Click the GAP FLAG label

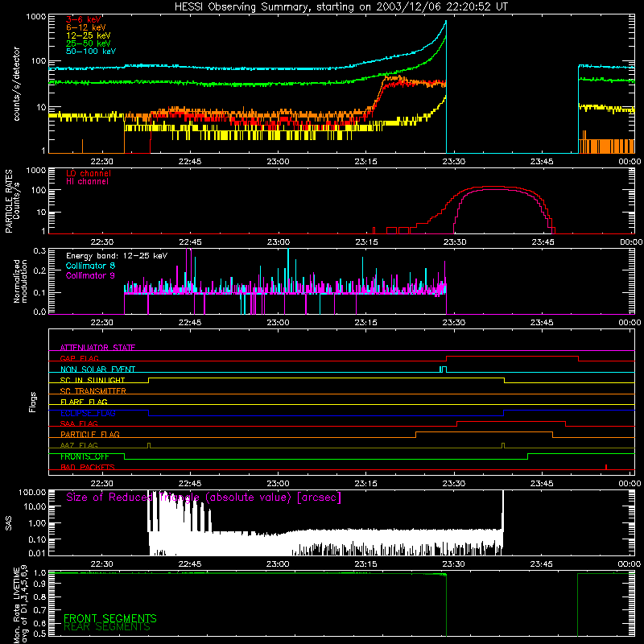tap(79, 358)
